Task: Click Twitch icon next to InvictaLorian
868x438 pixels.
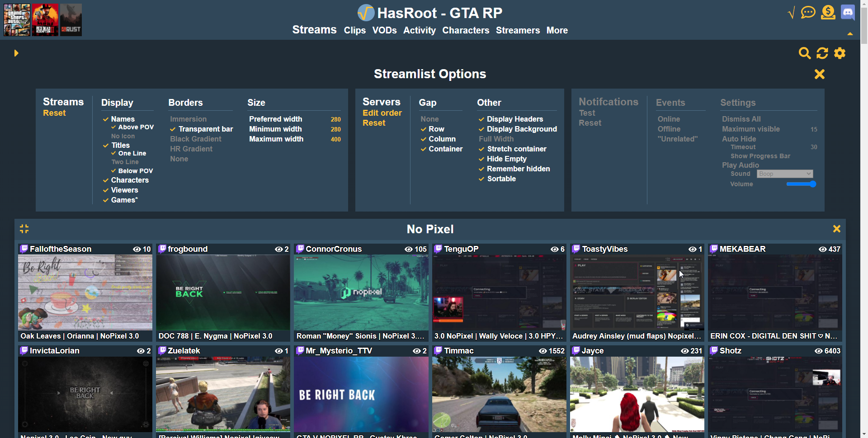Action: tap(24, 351)
